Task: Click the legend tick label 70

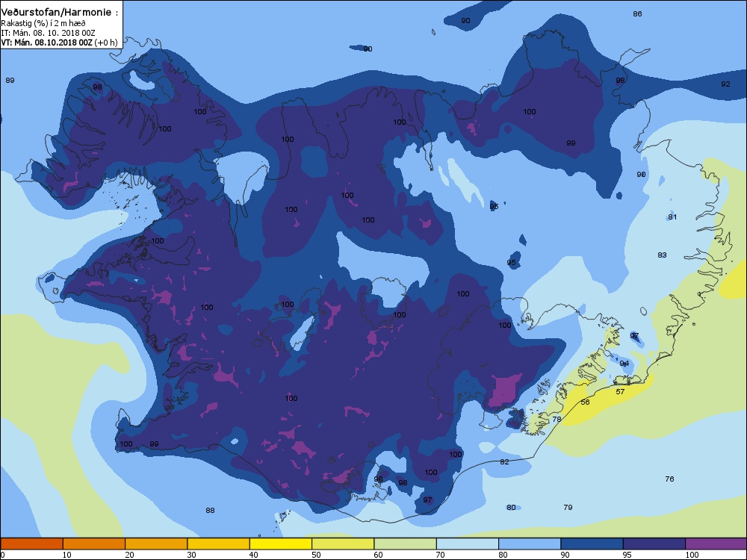Action: pos(441,555)
